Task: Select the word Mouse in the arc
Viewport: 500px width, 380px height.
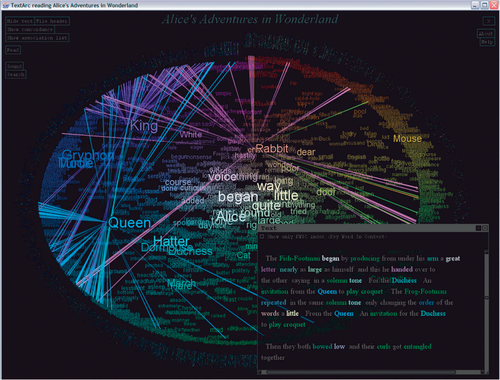Action: (x=407, y=138)
